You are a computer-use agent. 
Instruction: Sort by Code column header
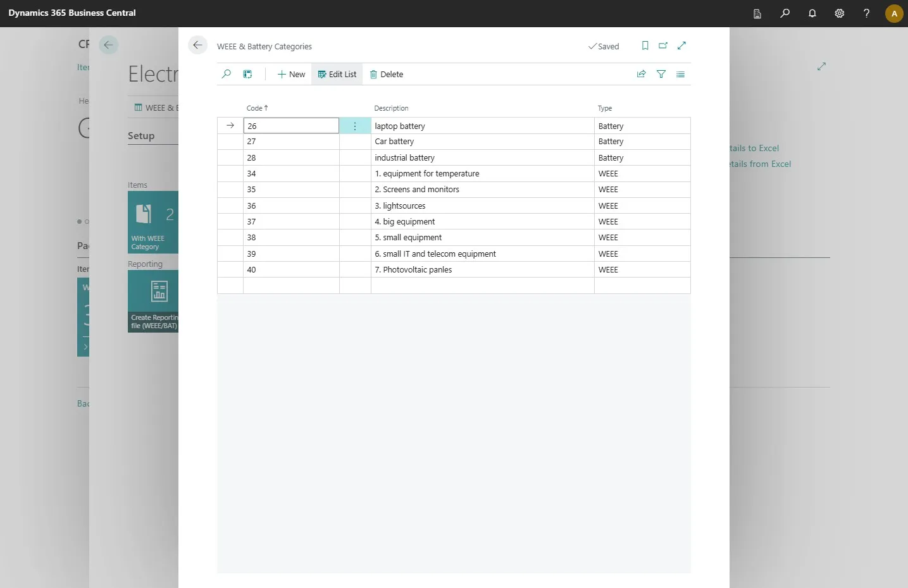pos(257,108)
